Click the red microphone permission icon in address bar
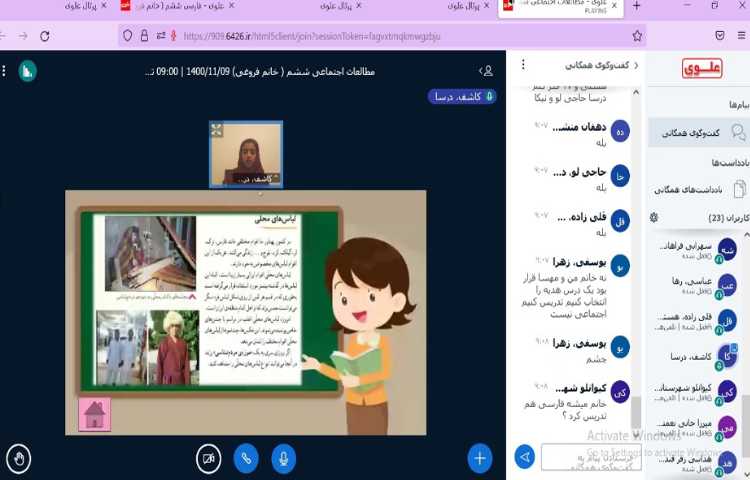Image resolution: width=750 pixels, height=480 pixels. click(174, 36)
